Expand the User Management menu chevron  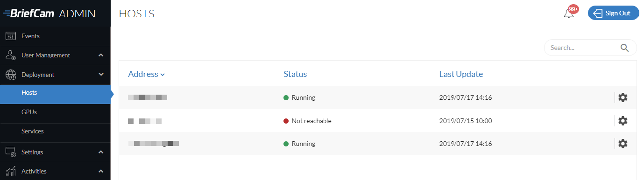pyautogui.click(x=101, y=55)
